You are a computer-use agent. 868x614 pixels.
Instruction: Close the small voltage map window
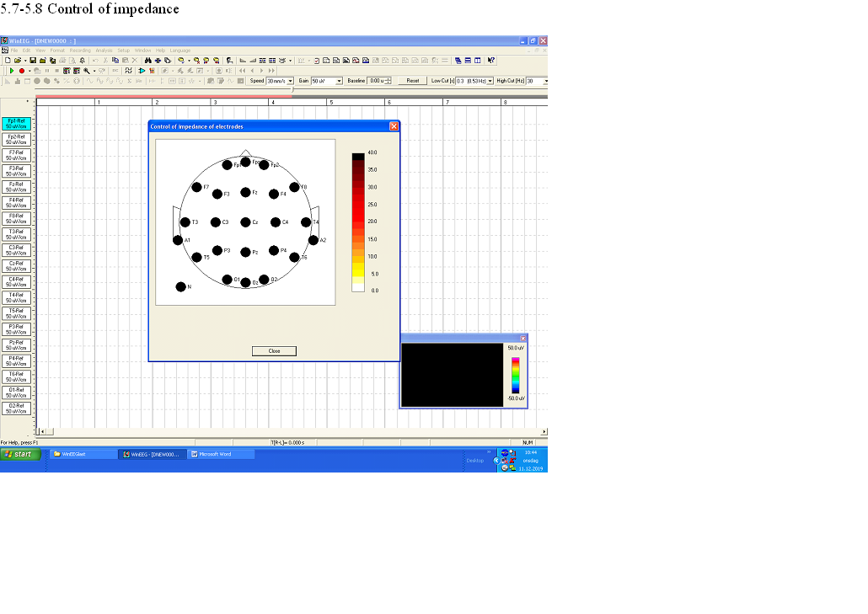[522, 338]
